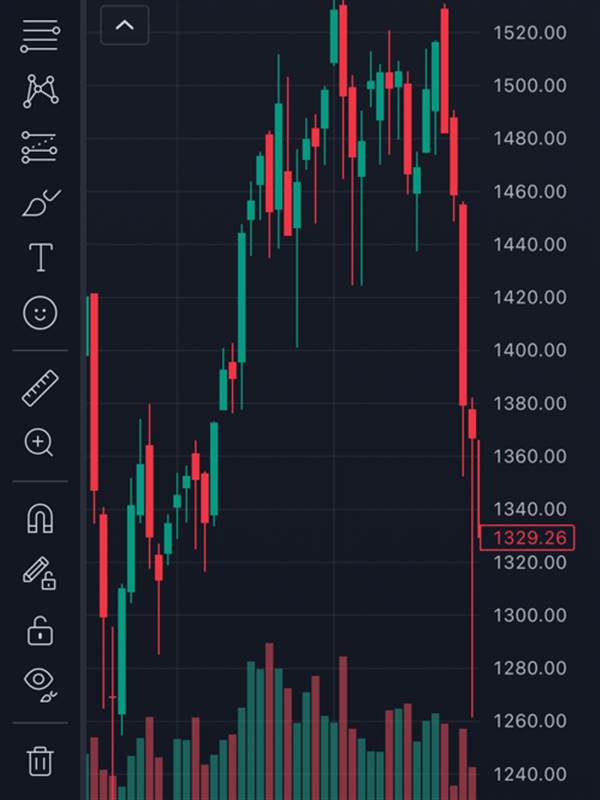Click the zoom in magnifier tool
Viewport: 600px width, 800px height.
[40, 442]
